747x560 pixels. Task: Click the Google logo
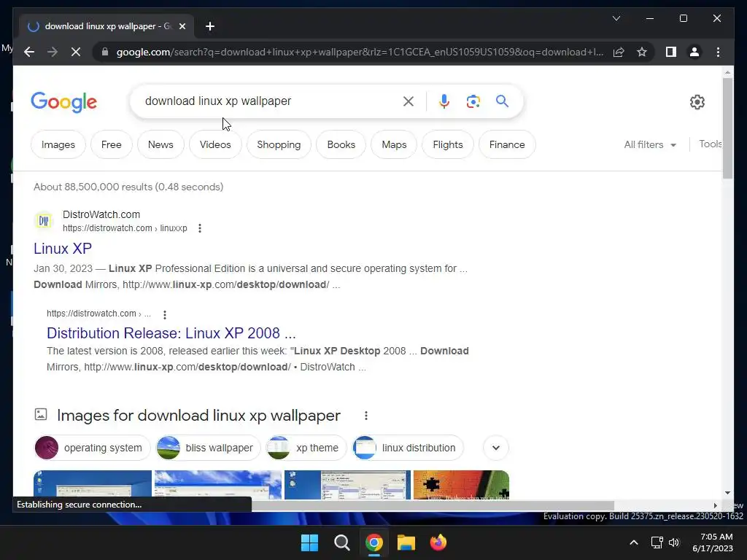point(64,102)
